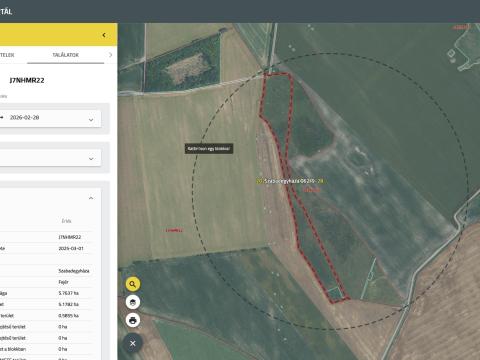Click the Szabadegyháza value in the table
This screenshot has height=360, width=480.
pos(74,271)
